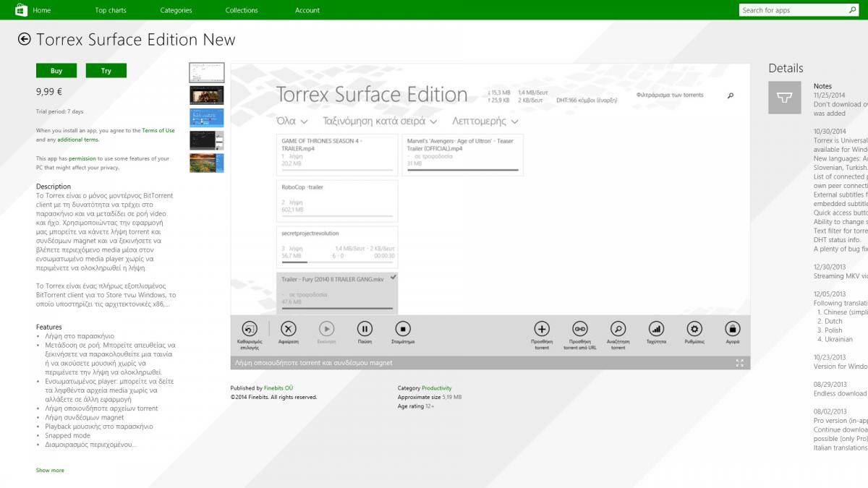Click the green Try button
Viewport: 868px width, 488px height.
click(x=106, y=71)
